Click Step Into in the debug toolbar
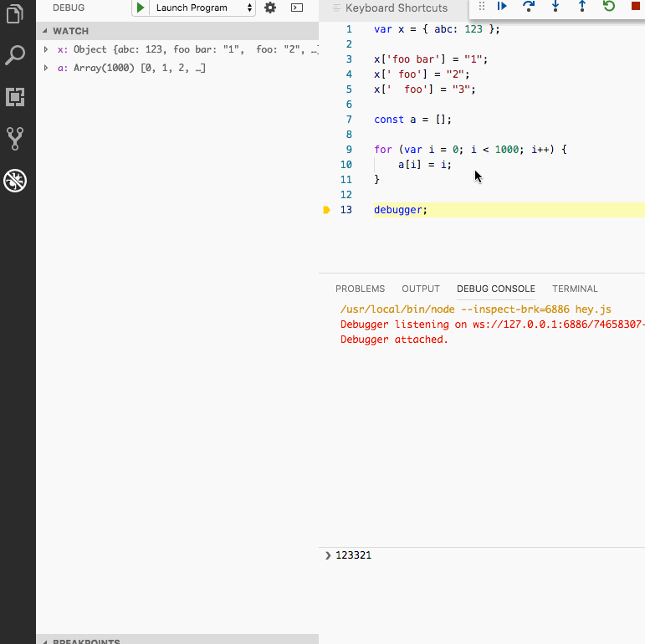This screenshot has width=645, height=644. tap(555, 6)
